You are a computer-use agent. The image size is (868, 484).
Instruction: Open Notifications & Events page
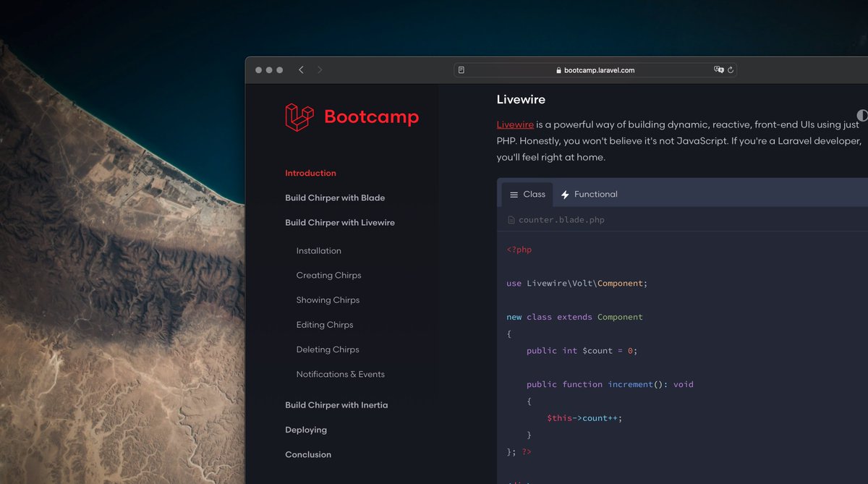pyautogui.click(x=340, y=374)
